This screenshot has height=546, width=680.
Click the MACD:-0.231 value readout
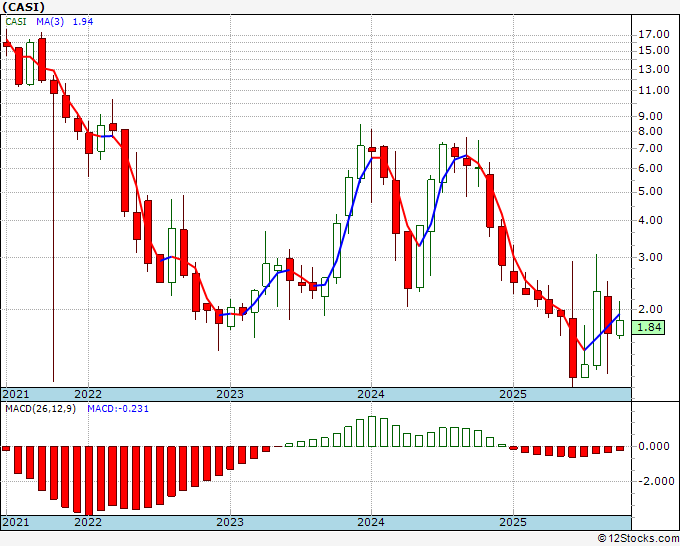(118, 409)
